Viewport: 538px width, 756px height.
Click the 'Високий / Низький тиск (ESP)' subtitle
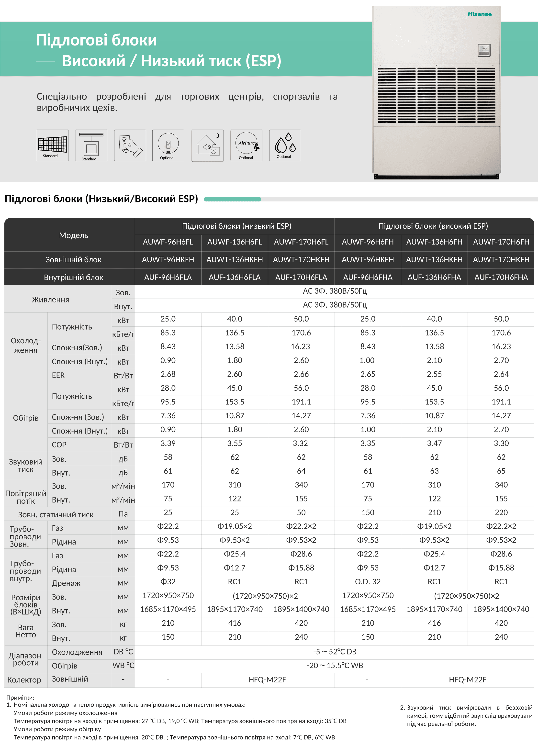172,61
